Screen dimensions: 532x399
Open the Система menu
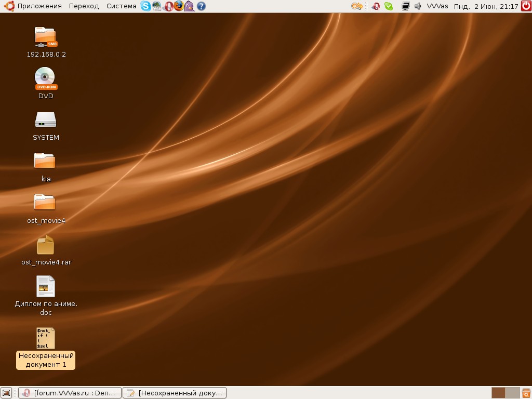[x=121, y=6]
